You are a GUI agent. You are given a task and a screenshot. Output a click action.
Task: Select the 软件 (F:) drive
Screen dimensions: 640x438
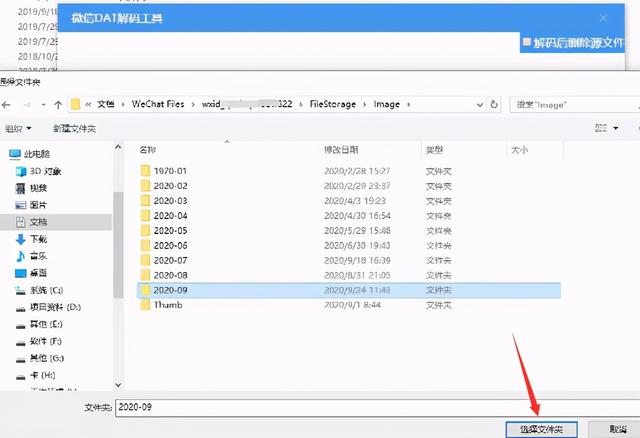point(39,341)
